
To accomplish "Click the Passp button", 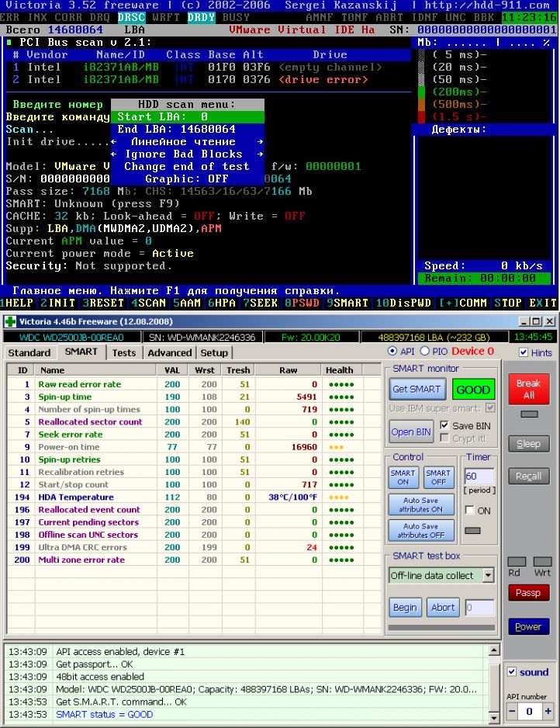I will point(528,592).
